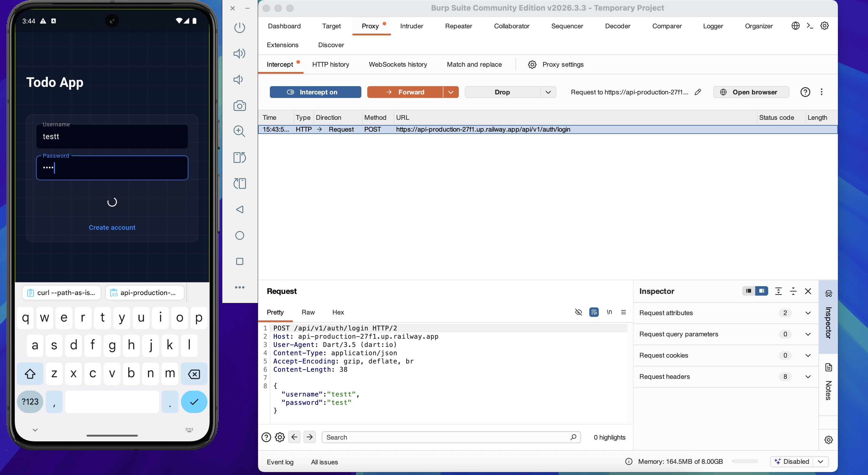
Task: Open the Match and replace tab
Action: [x=474, y=64]
